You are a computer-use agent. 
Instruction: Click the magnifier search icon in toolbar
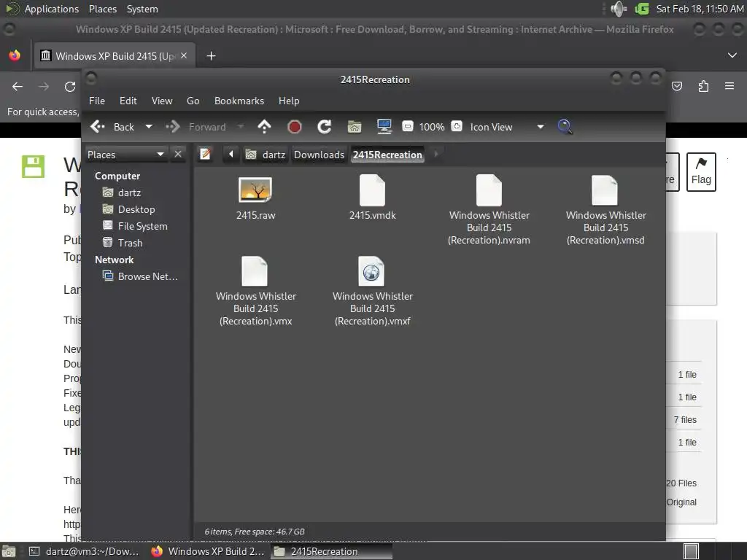[x=565, y=127]
